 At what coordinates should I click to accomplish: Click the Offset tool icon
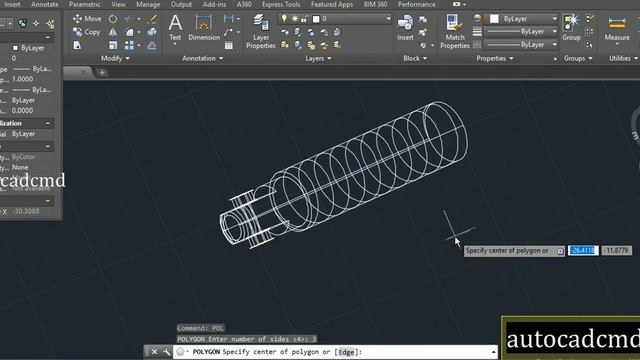(152, 45)
